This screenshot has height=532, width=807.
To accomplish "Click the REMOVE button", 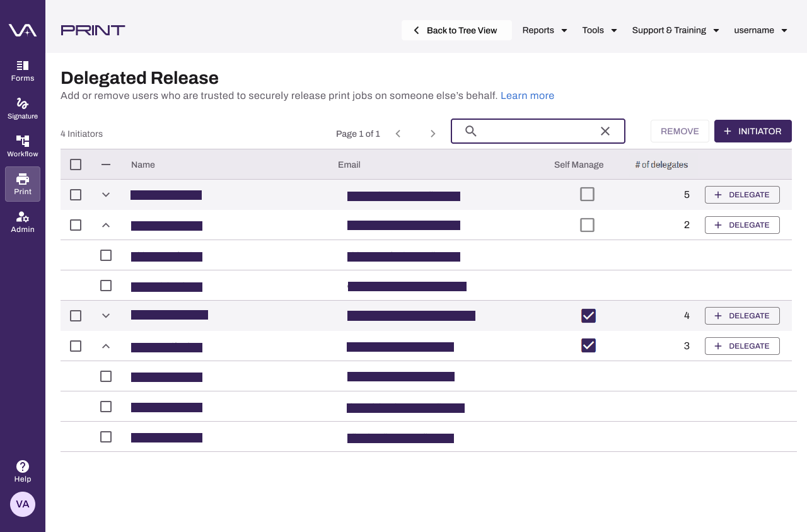I will [x=680, y=131].
